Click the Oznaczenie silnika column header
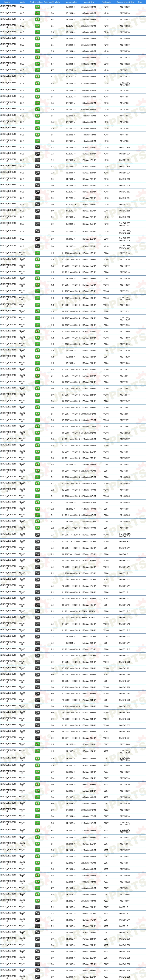Viewport: 146px width, 980px height. (125, 2)
